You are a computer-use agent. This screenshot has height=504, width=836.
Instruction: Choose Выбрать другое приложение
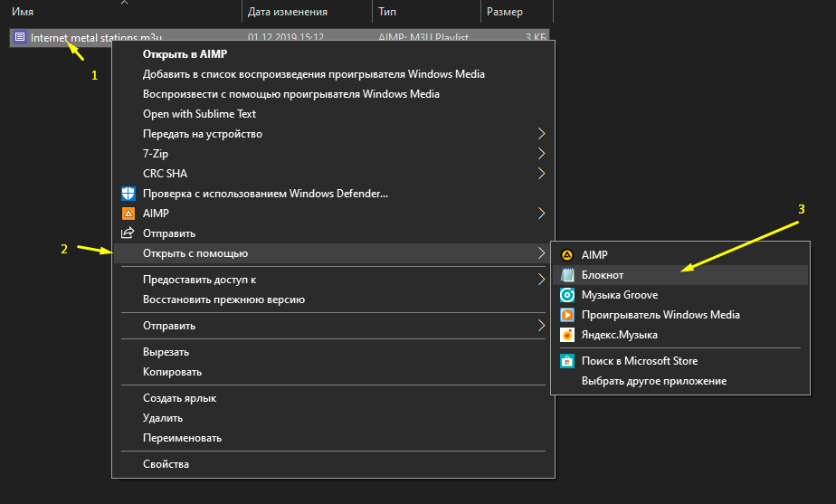680,381
